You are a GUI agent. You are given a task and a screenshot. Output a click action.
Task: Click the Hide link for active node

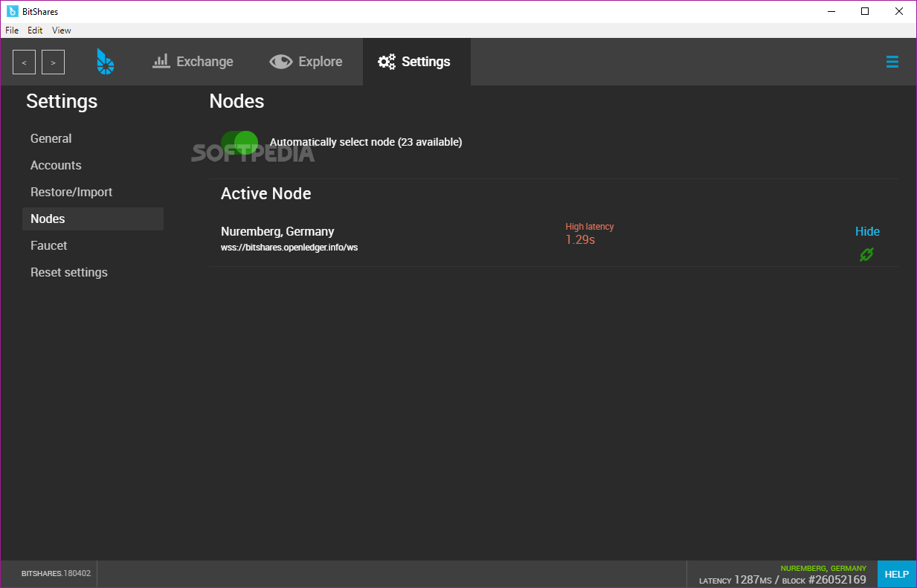point(867,231)
